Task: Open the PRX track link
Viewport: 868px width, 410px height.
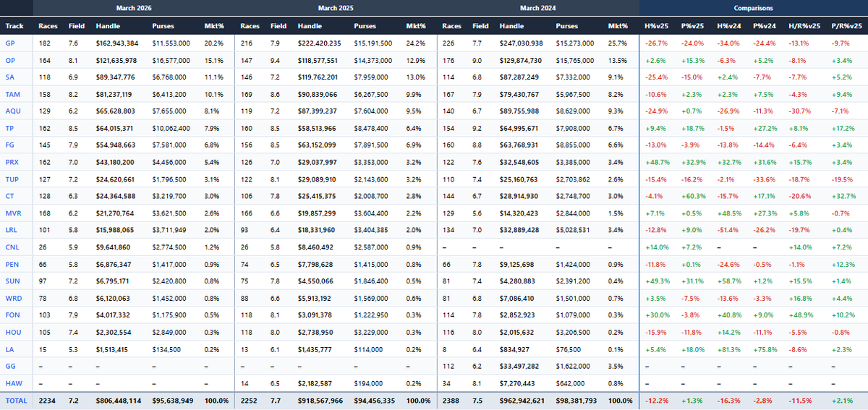Action: (12, 161)
